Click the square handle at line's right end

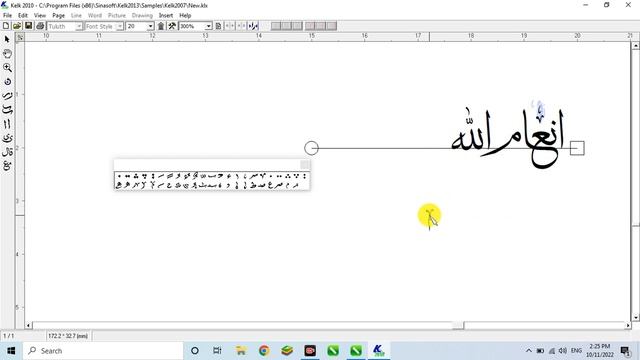[x=577, y=148]
